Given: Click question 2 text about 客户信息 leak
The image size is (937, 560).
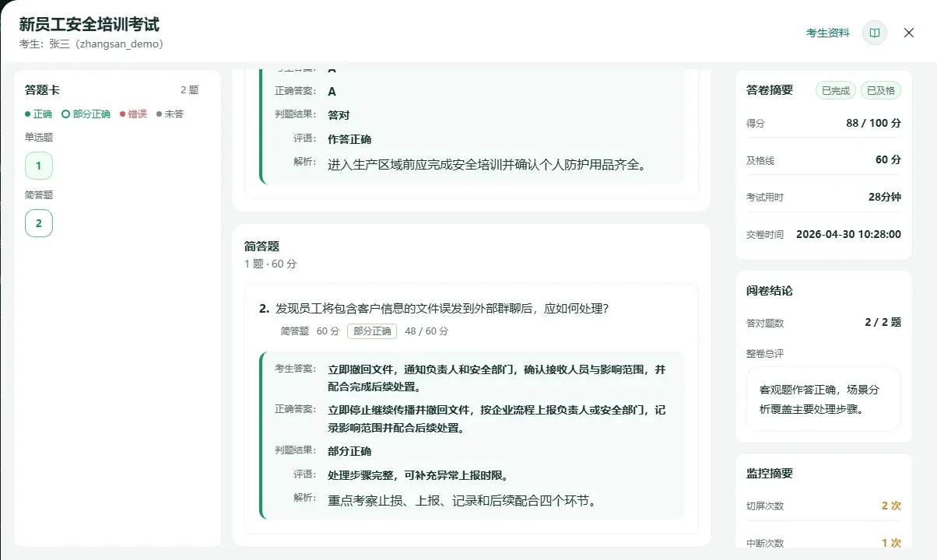Looking at the screenshot, I should (x=442, y=308).
